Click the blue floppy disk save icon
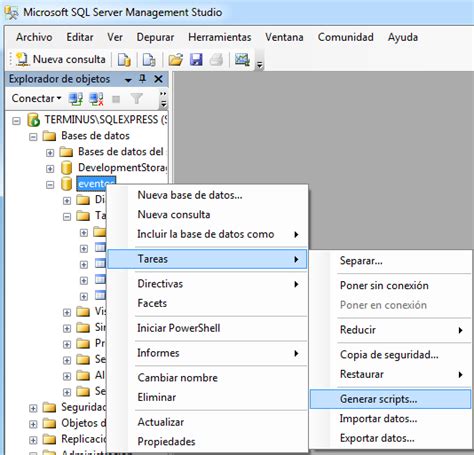Viewport: 474px width, 455px height. pos(196,60)
